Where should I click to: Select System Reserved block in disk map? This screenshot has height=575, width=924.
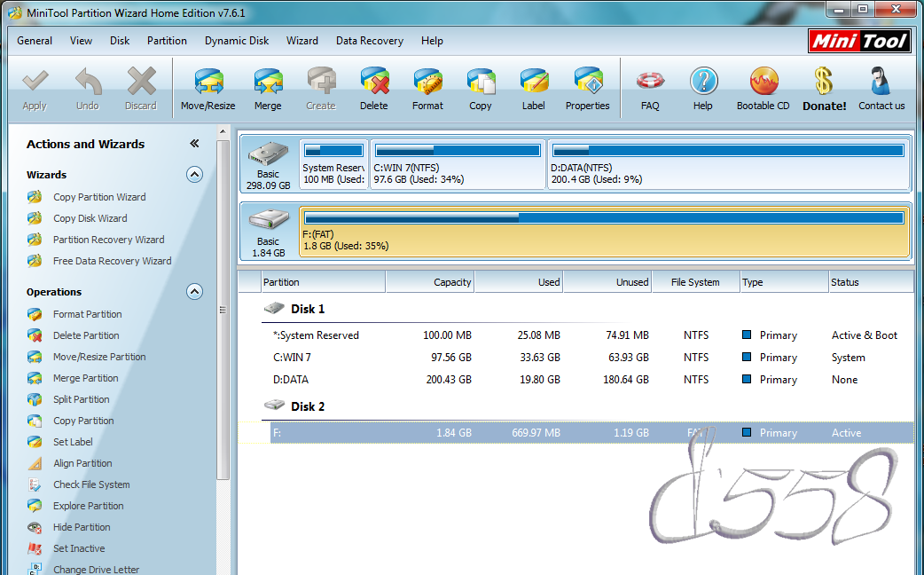tap(333, 164)
